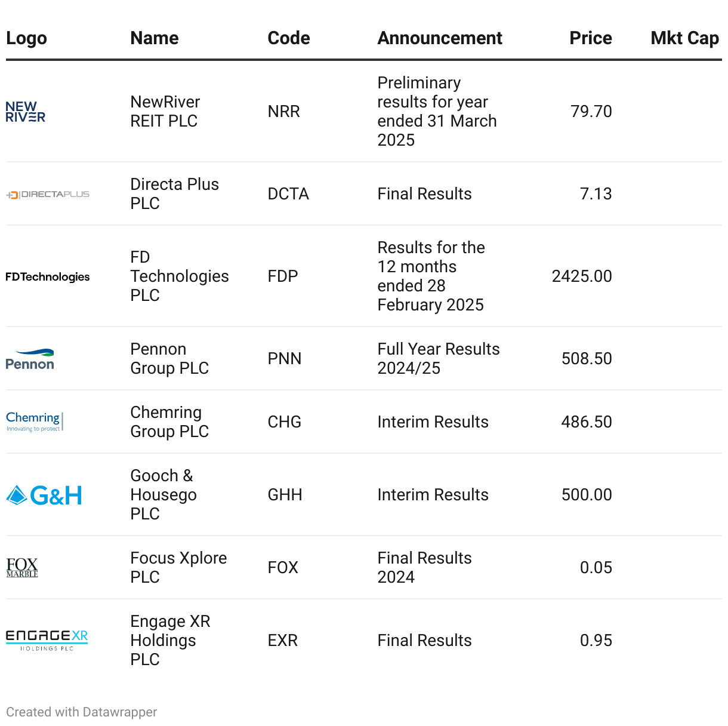Click the NRR ticker code
Image resolution: width=728 pixels, height=726 pixels.
[x=284, y=112]
